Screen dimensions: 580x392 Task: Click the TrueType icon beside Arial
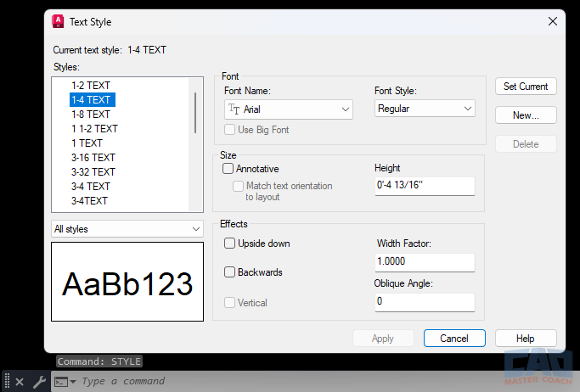point(234,109)
